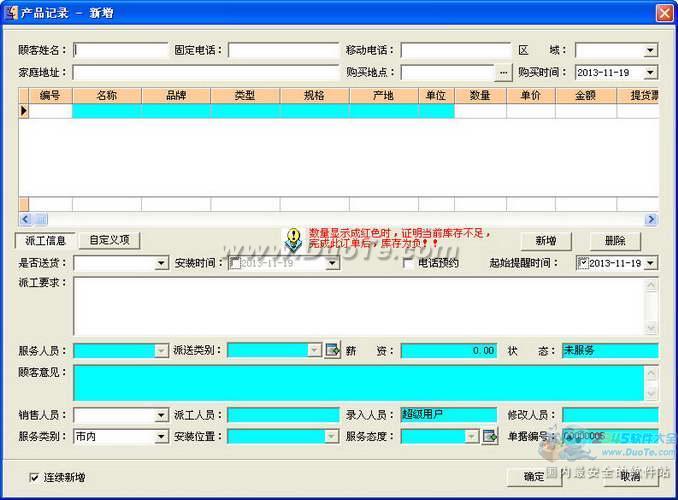The image size is (678, 500).
Task: Expand the 服务人员 dropdown
Action: coord(161,350)
